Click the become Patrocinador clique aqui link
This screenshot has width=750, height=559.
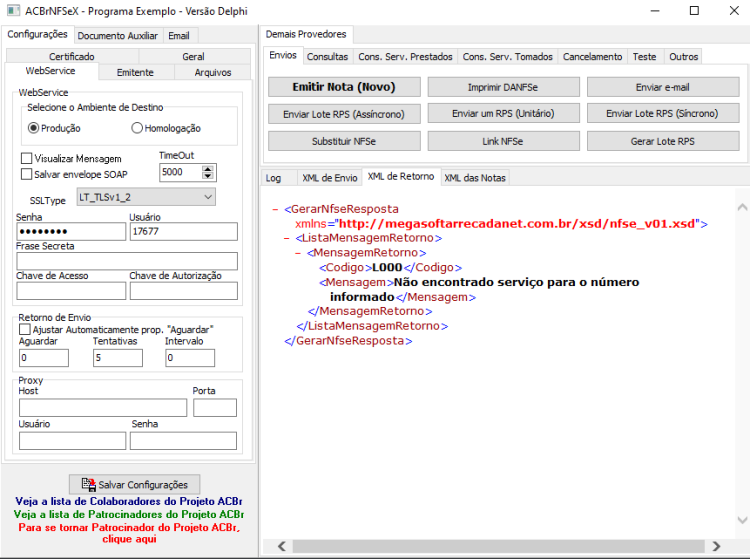click(x=129, y=533)
